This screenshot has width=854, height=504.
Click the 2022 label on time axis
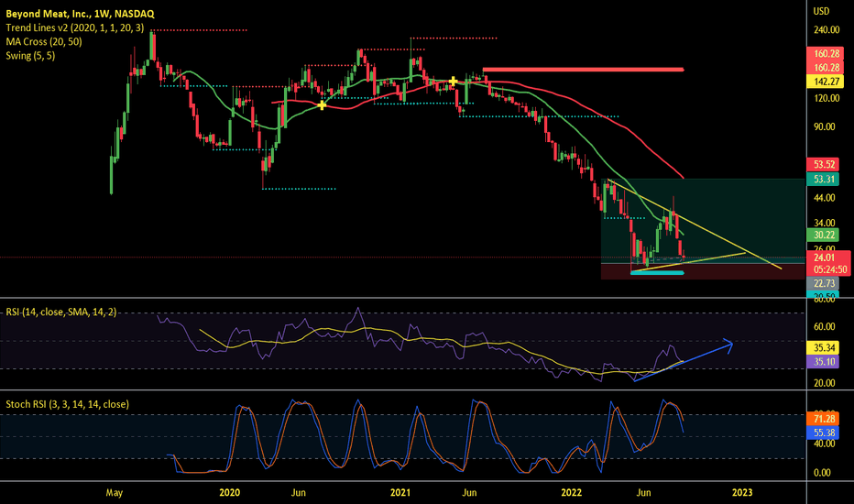click(x=572, y=493)
